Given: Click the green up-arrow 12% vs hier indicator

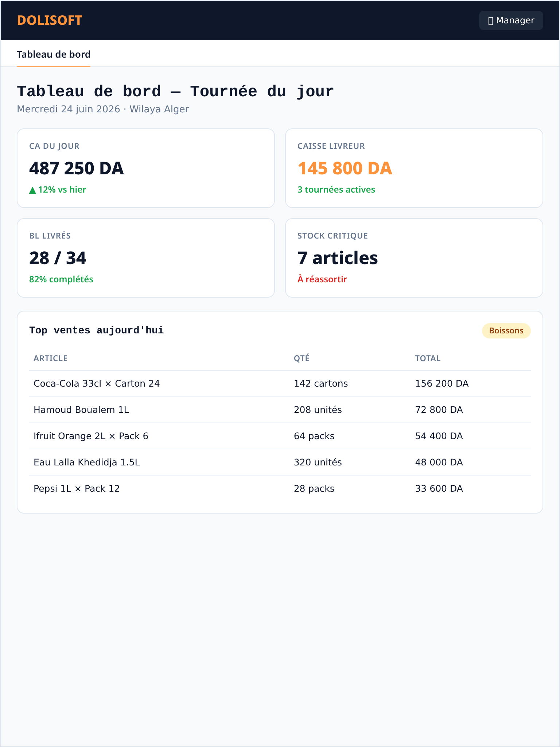Looking at the screenshot, I should coord(58,190).
